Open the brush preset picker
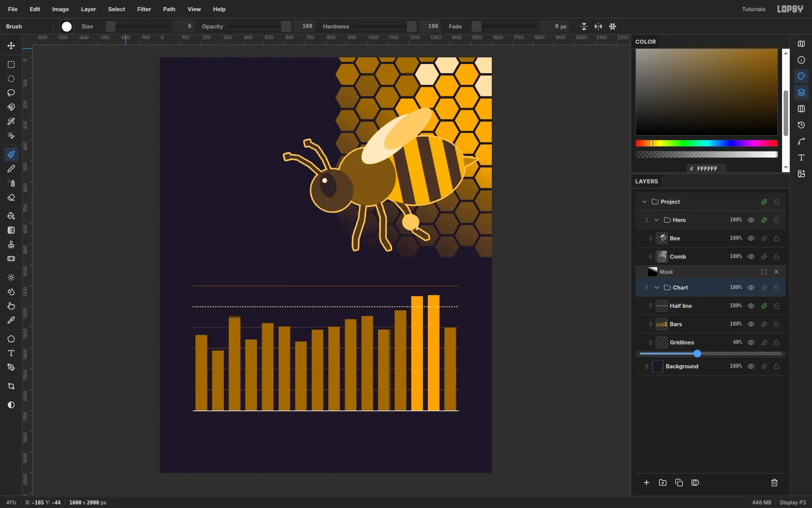 [66, 26]
